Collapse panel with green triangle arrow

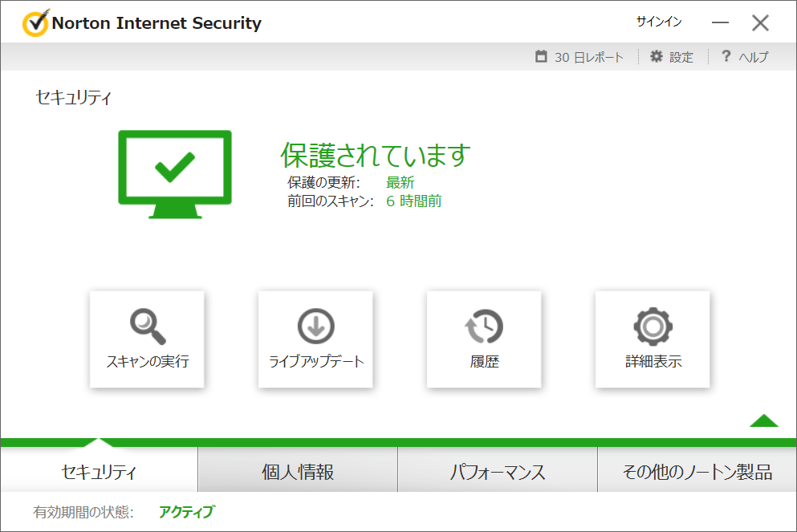pos(763,420)
